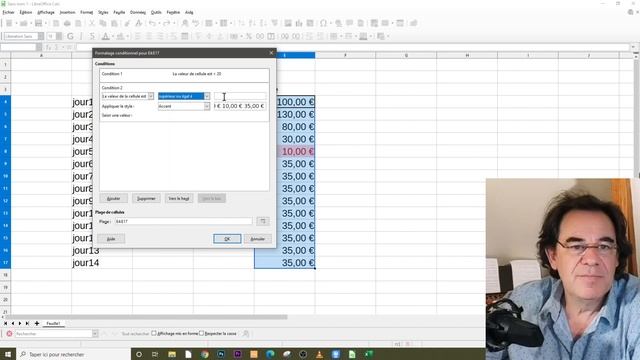Close the conditional formatting dialog with X

click(x=271, y=53)
